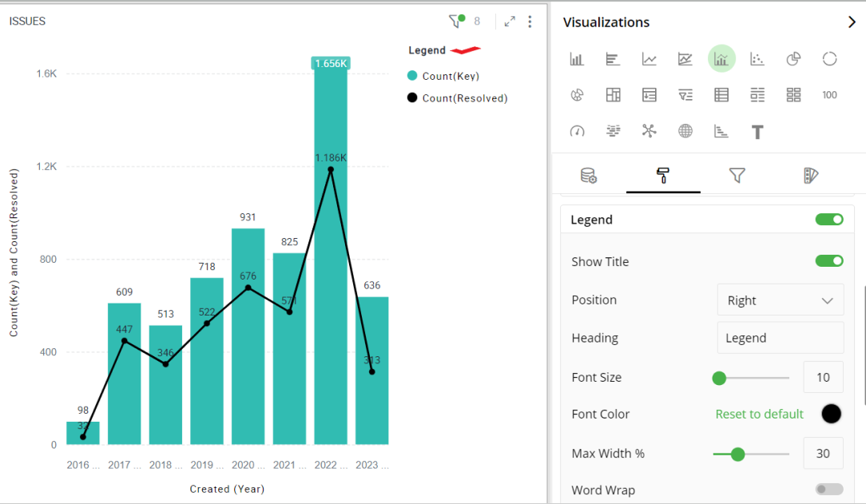Select the visualization icon right of gauge
Image resolution: width=866 pixels, height=504 pixels.
coord(613,131)
